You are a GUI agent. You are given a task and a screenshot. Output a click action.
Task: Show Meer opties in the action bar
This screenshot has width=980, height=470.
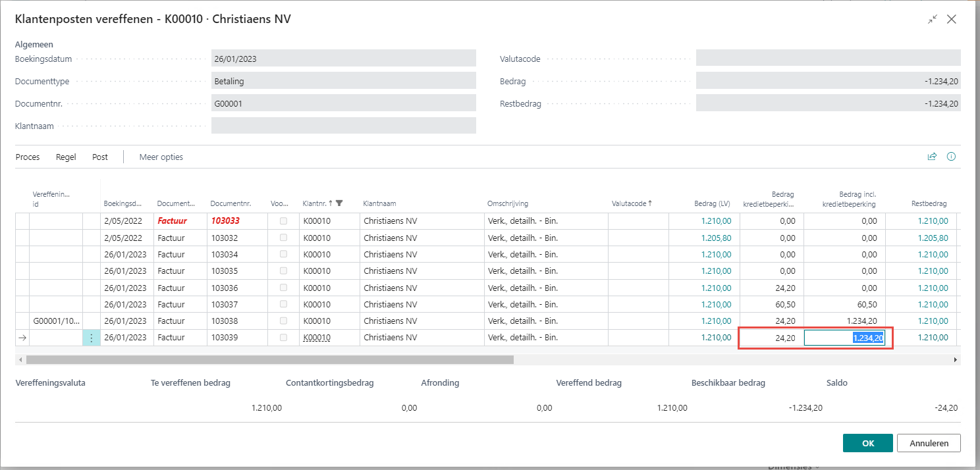point(161,157)
